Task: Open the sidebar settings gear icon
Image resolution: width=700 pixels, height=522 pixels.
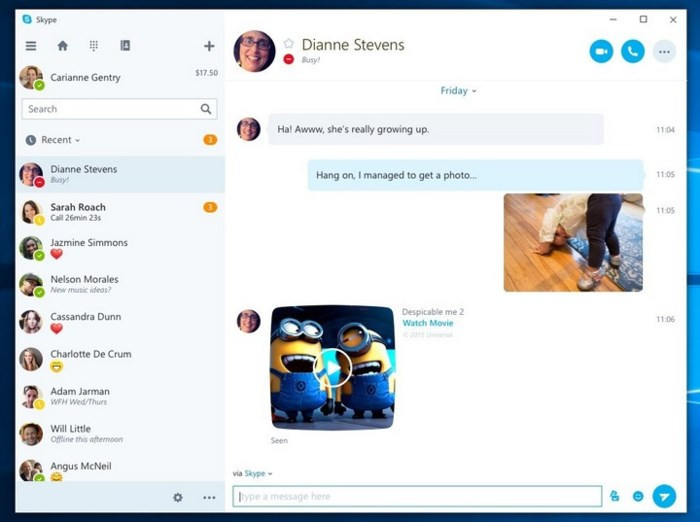Action: pyautogui.click(x=178, y=497)
